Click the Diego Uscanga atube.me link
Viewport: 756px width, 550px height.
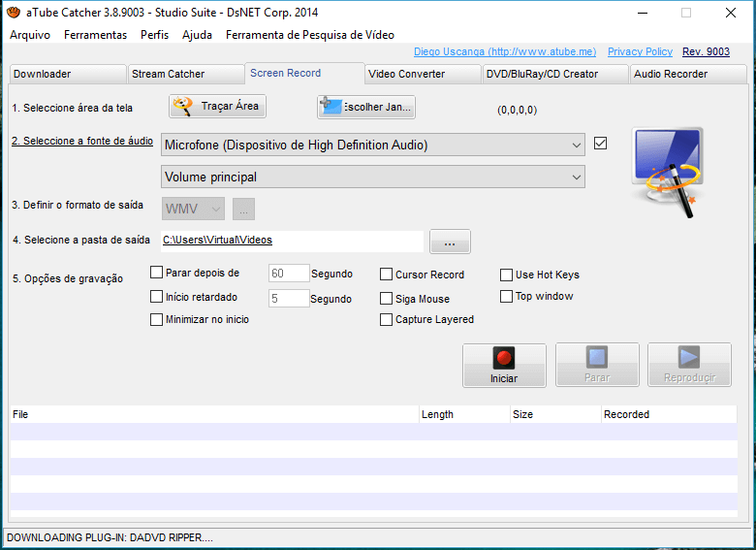pos(505,51)
